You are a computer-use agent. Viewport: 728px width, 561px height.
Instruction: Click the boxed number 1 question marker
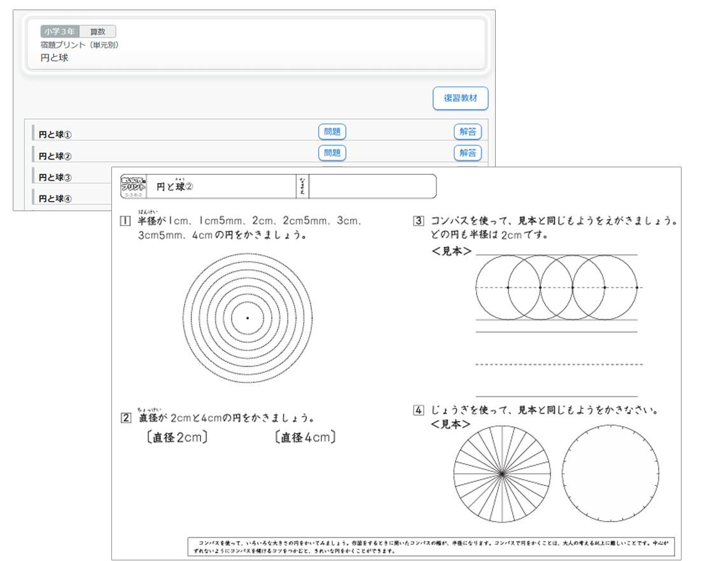click(x=125, y=221)
